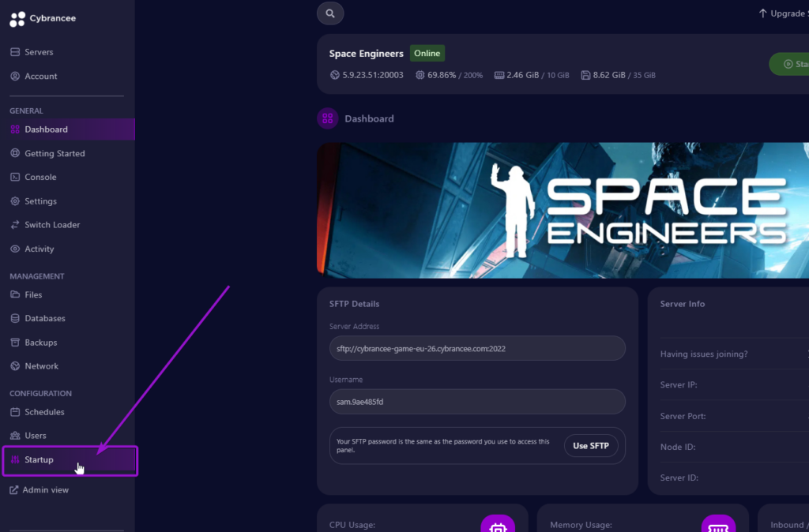The width and height of the screenshot is (809, 532).
Task: Click the Activity eye icon
Action: pyautogui.click(x=15, y=249)
